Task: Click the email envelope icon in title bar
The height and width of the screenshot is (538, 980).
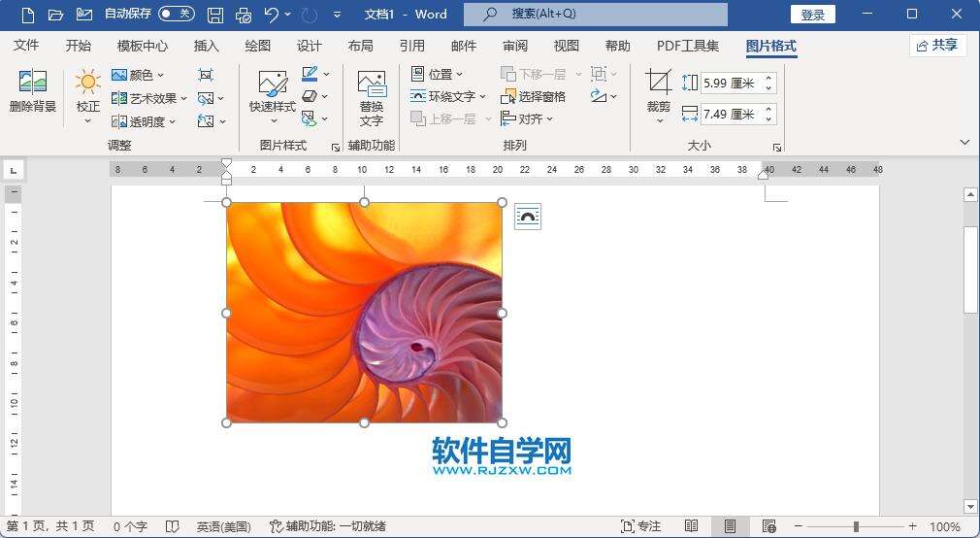Action: point(83,15)
